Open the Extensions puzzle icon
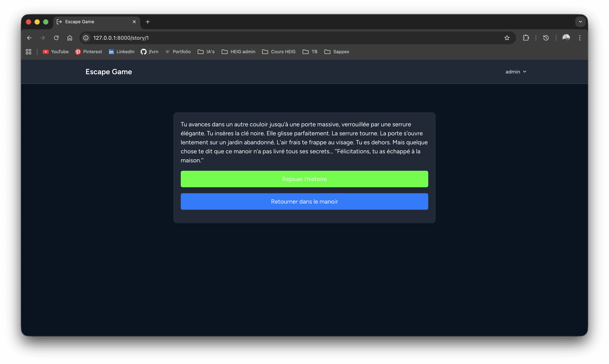The image size is (609, 364). point(526,38)
